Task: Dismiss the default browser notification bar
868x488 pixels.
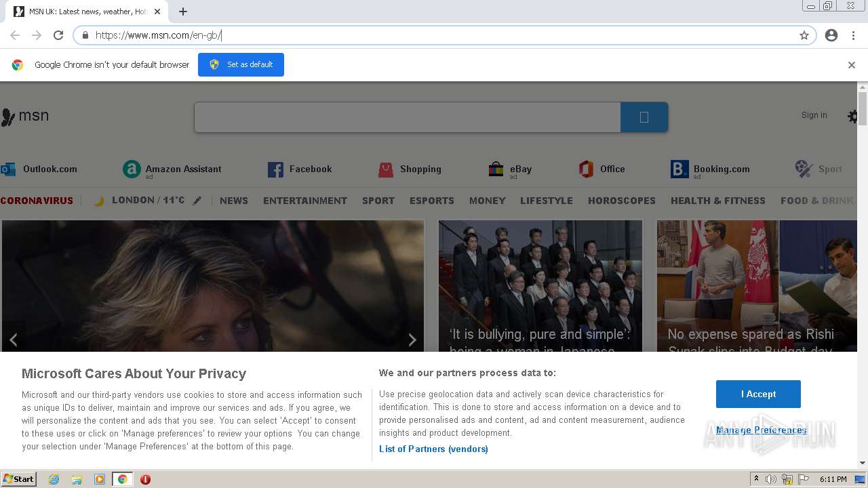Action: pyautogui.click(x=852, y=65)
